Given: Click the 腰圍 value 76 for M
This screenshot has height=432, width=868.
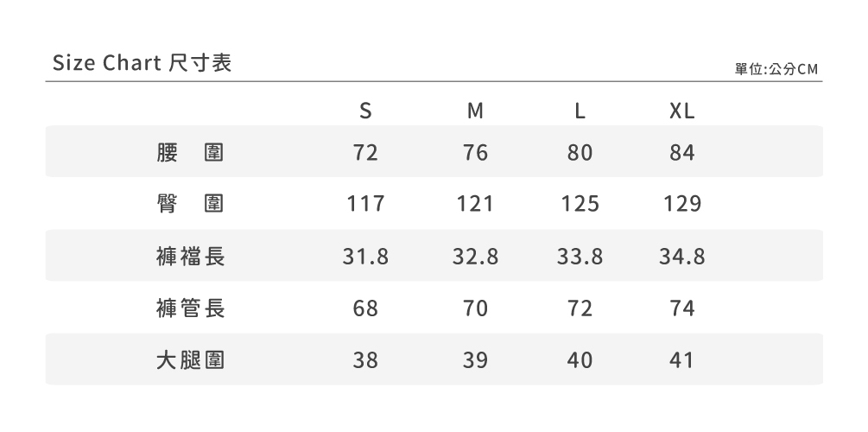Looking at the screenshot, I should coord(475,153).
